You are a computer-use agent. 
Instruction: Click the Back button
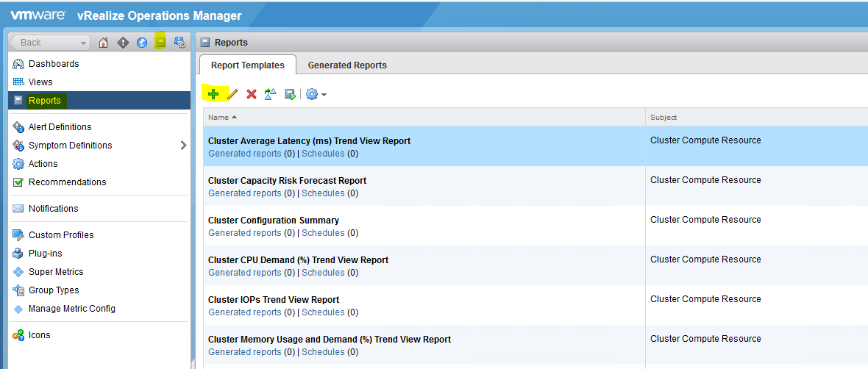coord(49,43)
